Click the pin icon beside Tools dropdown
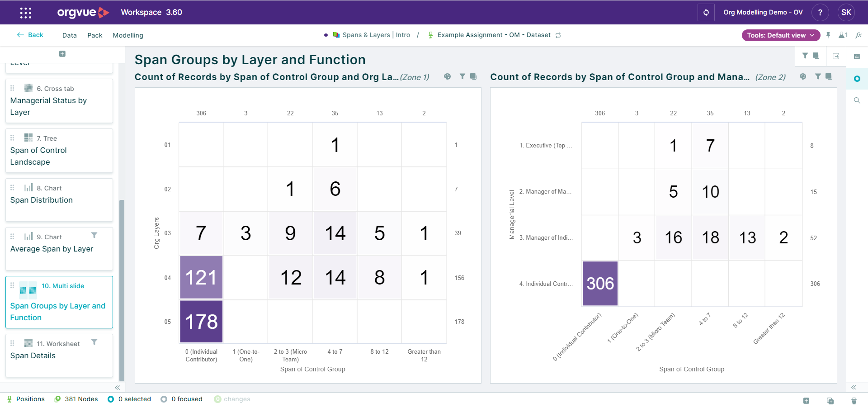The width and height of the screenshot is (868, 408). click(x=828, y=35)
